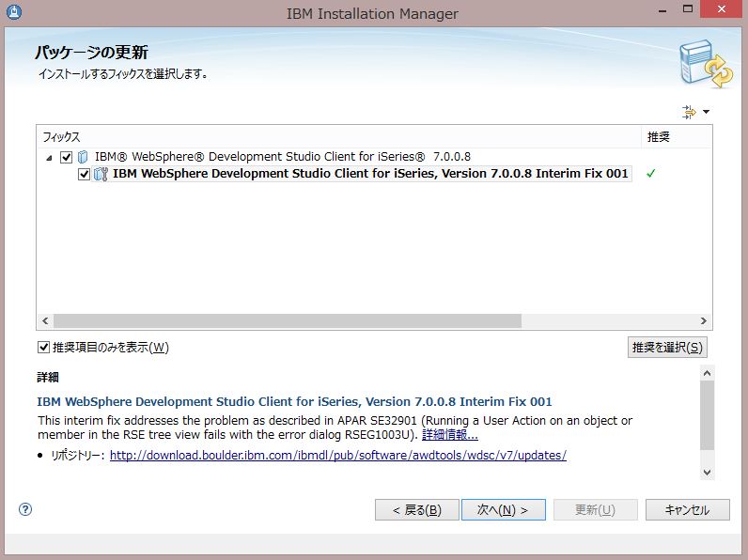Minimize the Installation Manager window
Image resolution: width=748 pixels, height=560 pixels.
[662, 9]
